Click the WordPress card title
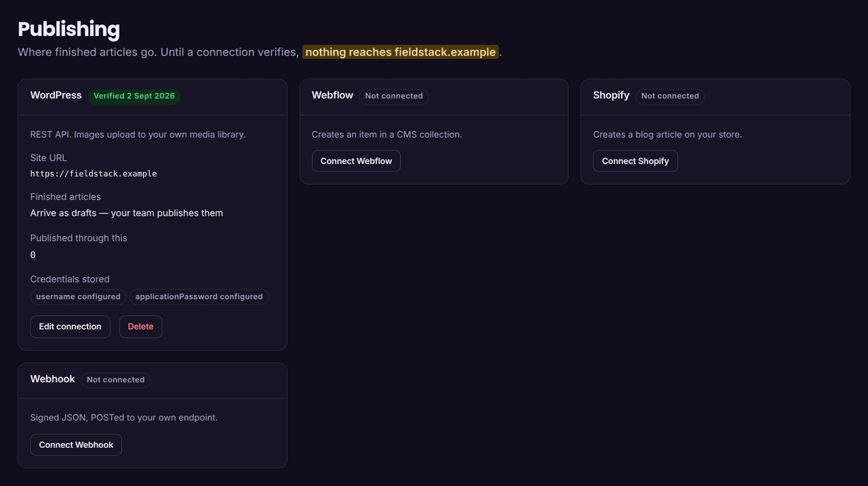Viewport: 868px width, 486px height. coord(56,96)
